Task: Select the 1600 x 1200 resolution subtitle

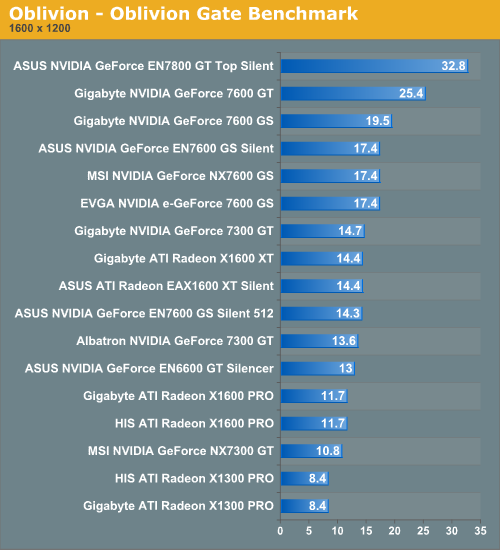Action: [40, 28]
